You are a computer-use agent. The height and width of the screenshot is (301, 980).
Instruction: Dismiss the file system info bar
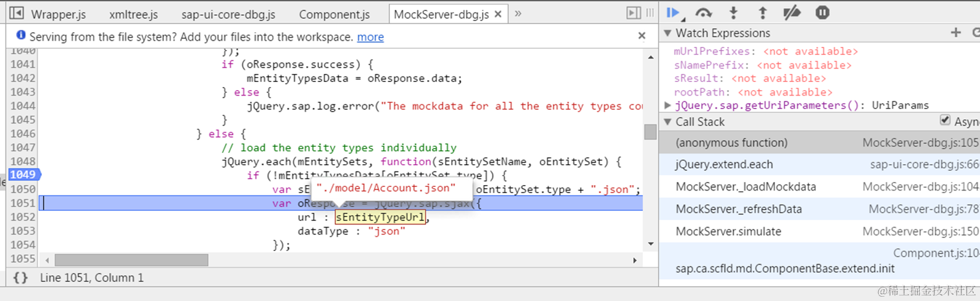point(642,36)
